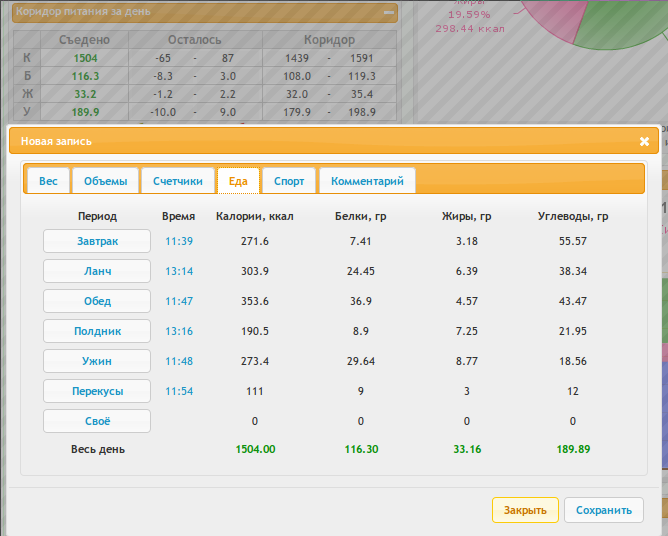
Task: Click the Весь день row label
Action: pyautogui.click(x=98, y=450)
